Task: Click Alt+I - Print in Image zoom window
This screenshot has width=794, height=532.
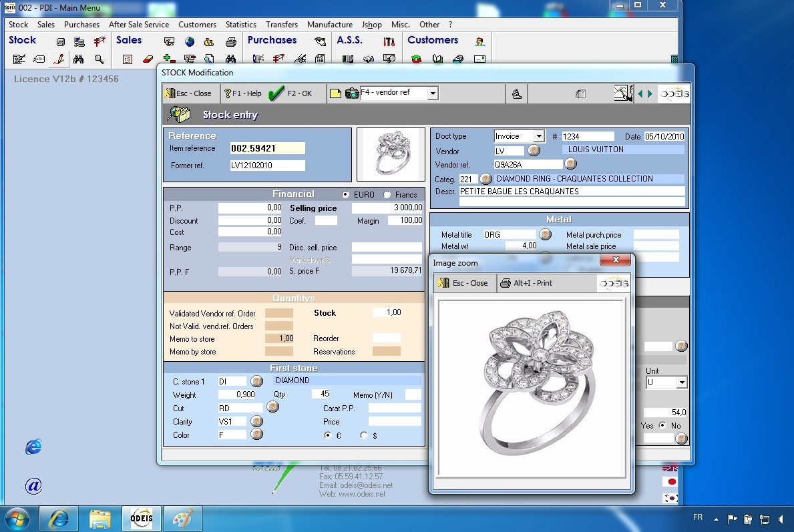Action: point(526,283)
